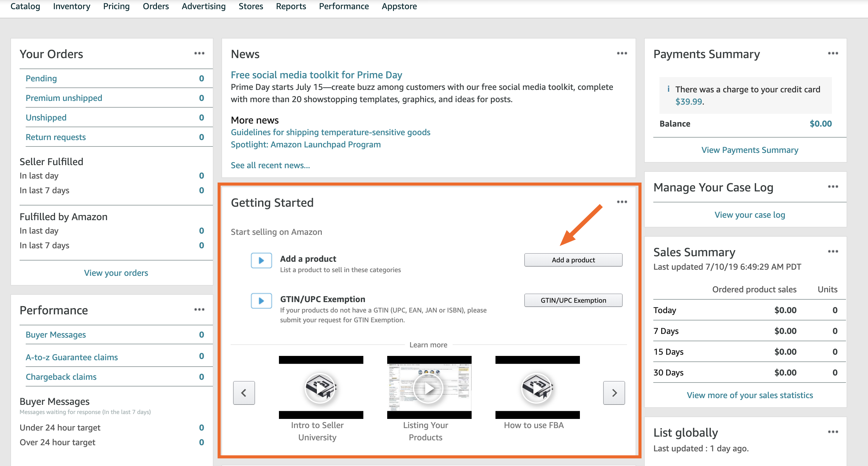Open Pending orders link
The image size is (868, 466).
41,79
